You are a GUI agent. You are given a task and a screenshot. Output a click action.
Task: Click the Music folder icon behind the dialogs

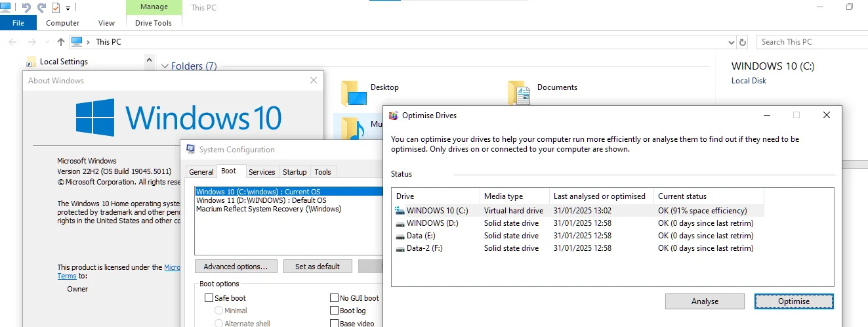tap(353, 129)
